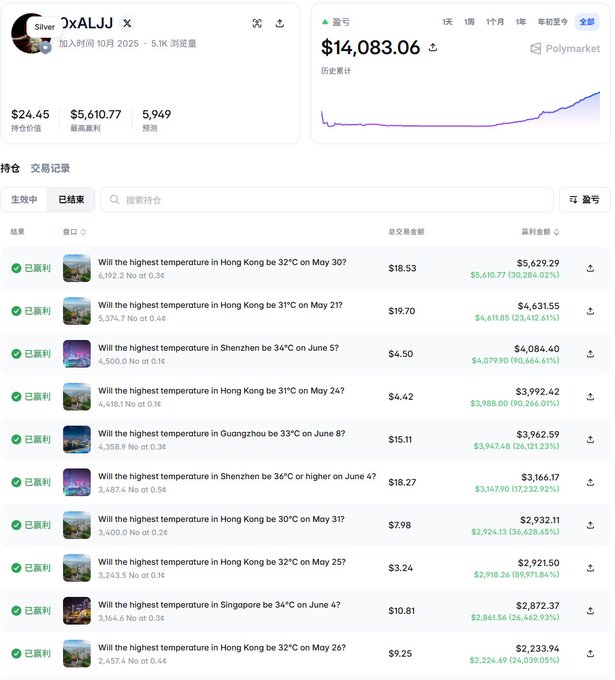Click the profile avatar image

tap(30, 33)
